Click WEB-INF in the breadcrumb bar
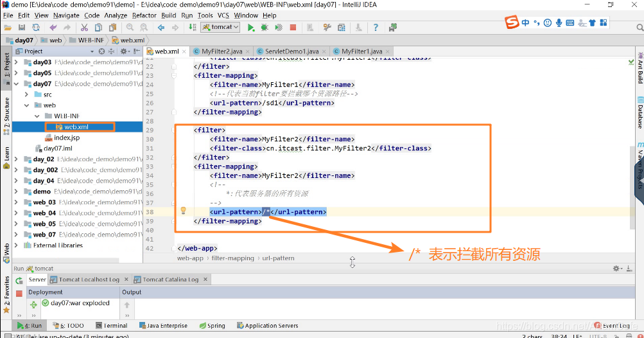The height and width of the screenshot is (338, 644). [x=86, y=40]
